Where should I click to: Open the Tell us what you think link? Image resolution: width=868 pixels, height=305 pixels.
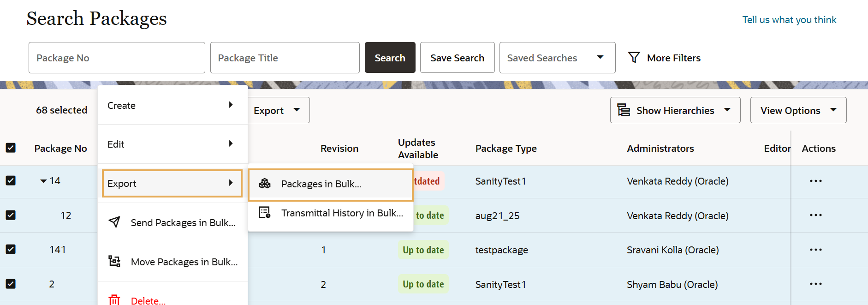click(789, 20)
